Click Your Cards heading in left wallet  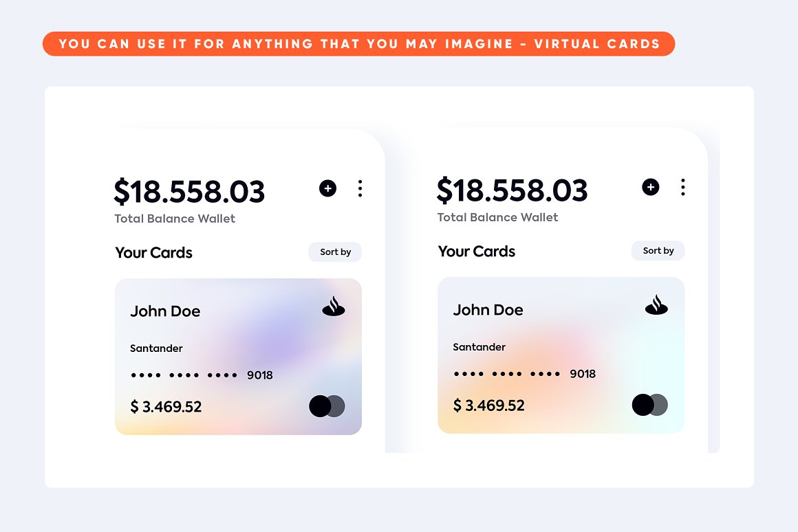[154, 253]
